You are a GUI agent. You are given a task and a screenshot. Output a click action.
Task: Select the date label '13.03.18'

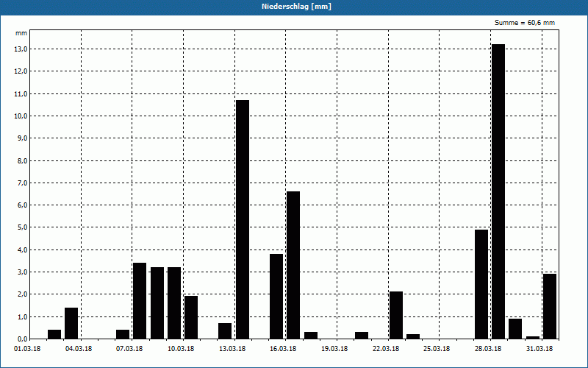point(232,349)
